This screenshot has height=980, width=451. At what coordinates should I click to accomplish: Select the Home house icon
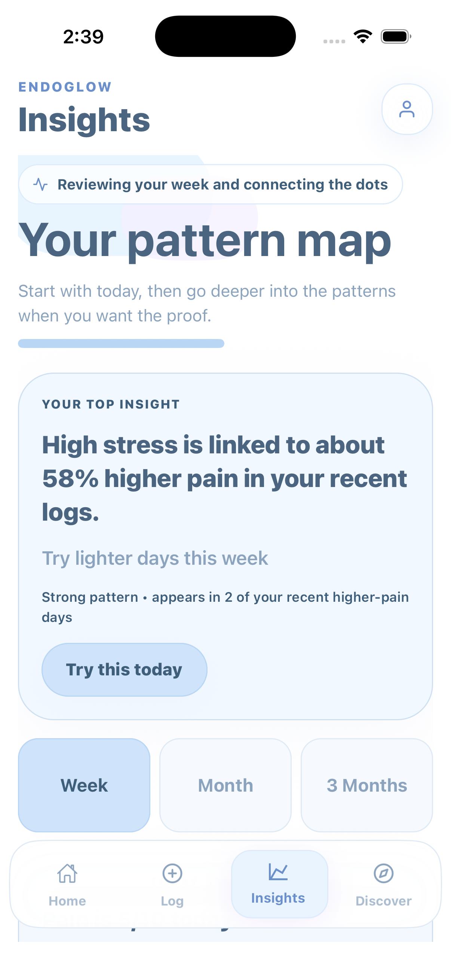67,873
